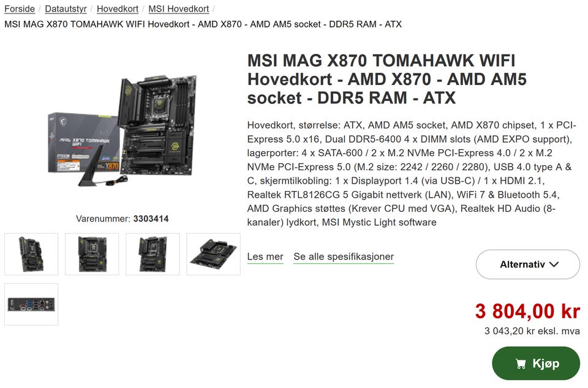Select the MSI Hovedkort breadcrumb link
The image size is (588, 388).
pyautogui.click(x=178, y=9)
